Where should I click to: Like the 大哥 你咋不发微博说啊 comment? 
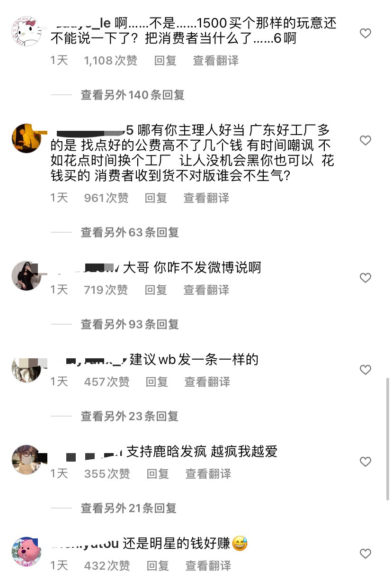tap(365, 278)
